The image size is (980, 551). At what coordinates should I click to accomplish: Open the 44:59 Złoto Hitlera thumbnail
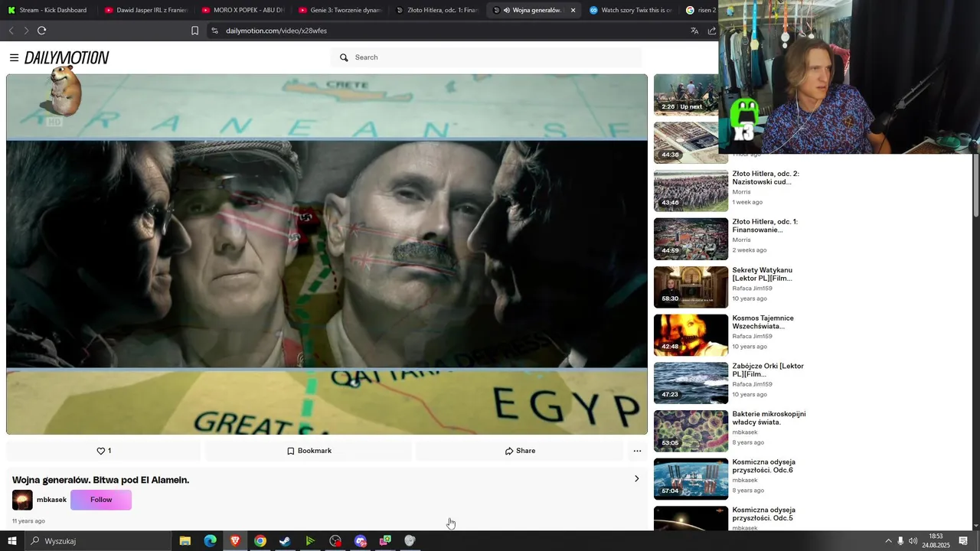point(691,239)
